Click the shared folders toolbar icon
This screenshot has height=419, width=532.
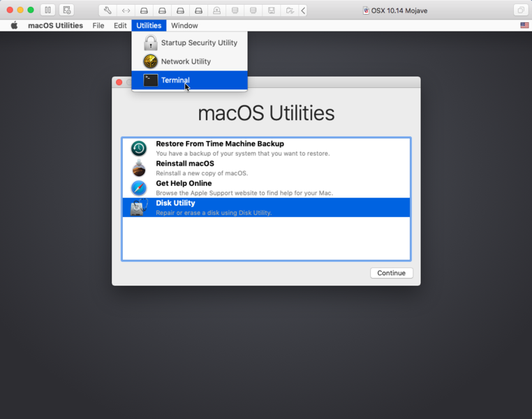click(290, 10)
